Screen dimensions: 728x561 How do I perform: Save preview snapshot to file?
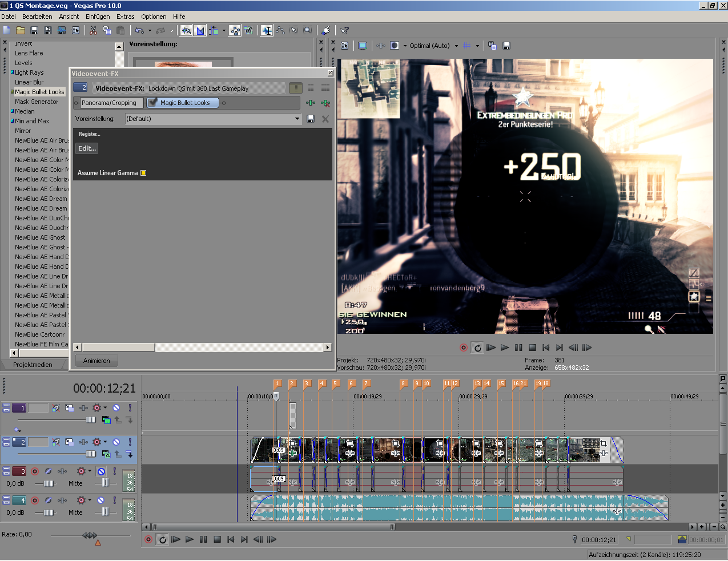(x=506, y=46)
